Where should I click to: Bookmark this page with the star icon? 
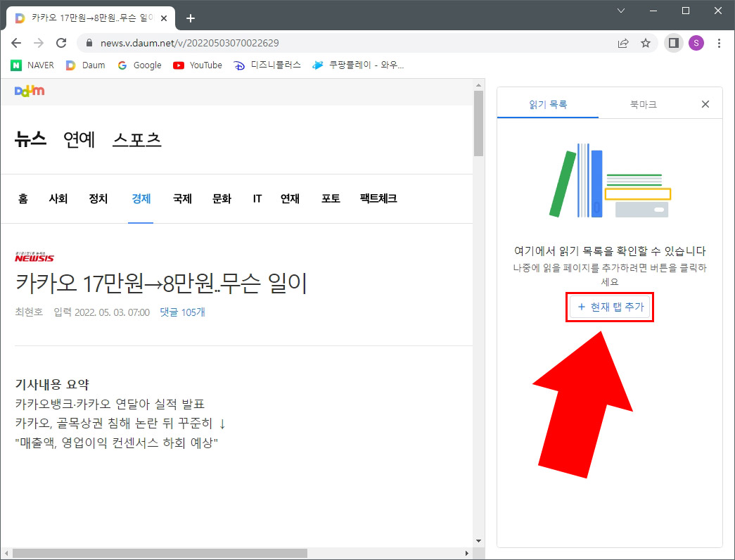646,43
